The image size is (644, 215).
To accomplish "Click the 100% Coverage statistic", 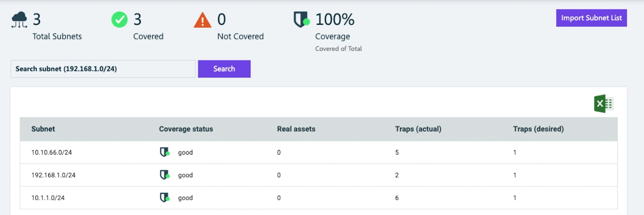I will point(335,20).
